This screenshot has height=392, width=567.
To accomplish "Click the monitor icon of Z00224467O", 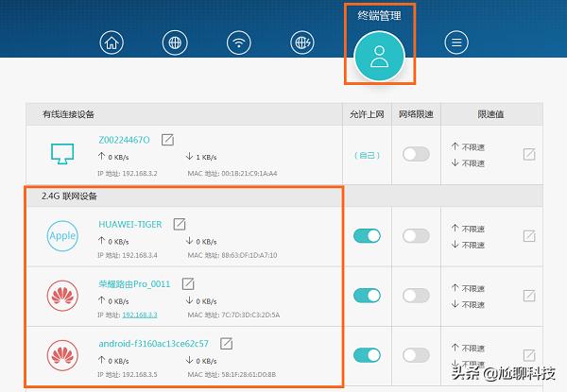I will (62, 154).
